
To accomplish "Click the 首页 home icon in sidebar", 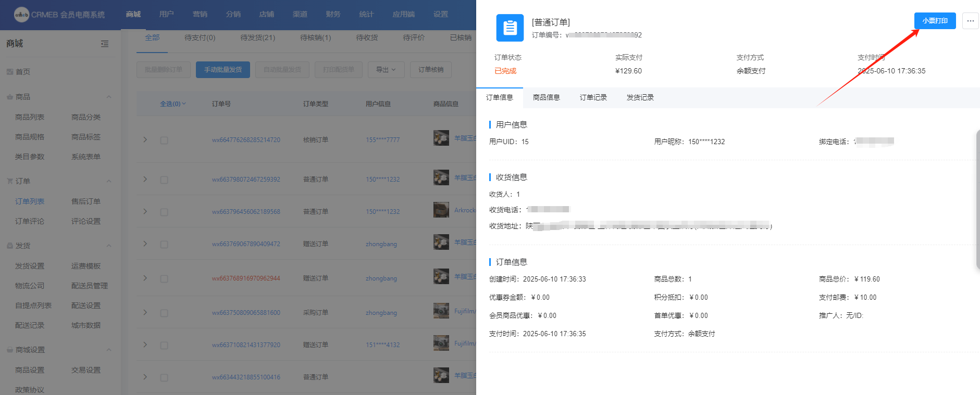I will pyautogui.click(x=9, y=72).
